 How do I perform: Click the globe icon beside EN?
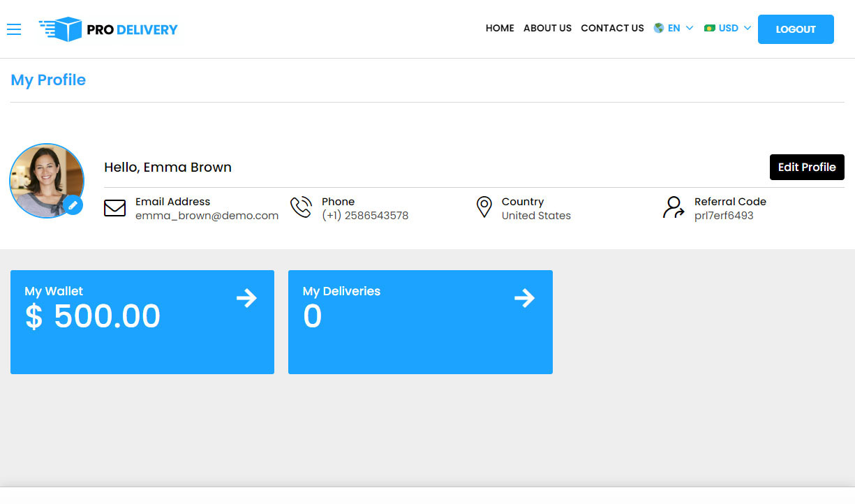pyautogui.click(x=658, y=28)
